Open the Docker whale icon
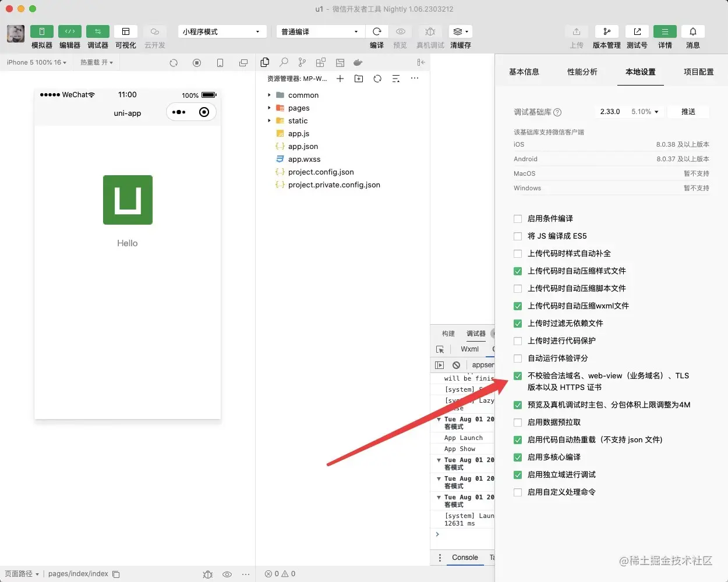Image resolution: width=728 pixels, height=582 pixels. click(x=358, y=62)
